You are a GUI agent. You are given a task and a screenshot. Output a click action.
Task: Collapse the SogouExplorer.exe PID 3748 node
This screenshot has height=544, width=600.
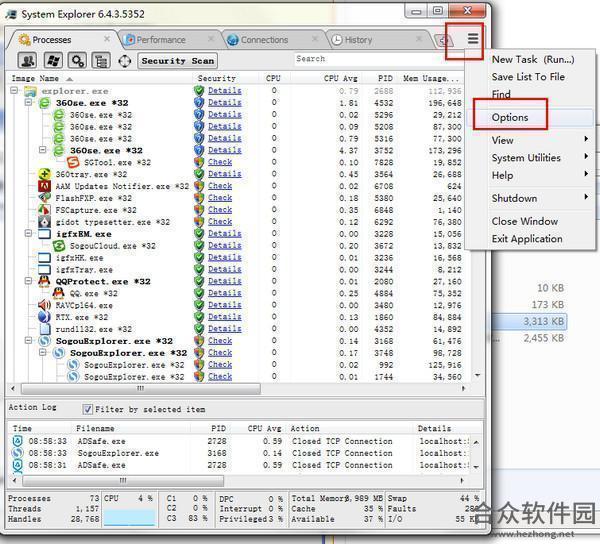(x=43, y=352)
